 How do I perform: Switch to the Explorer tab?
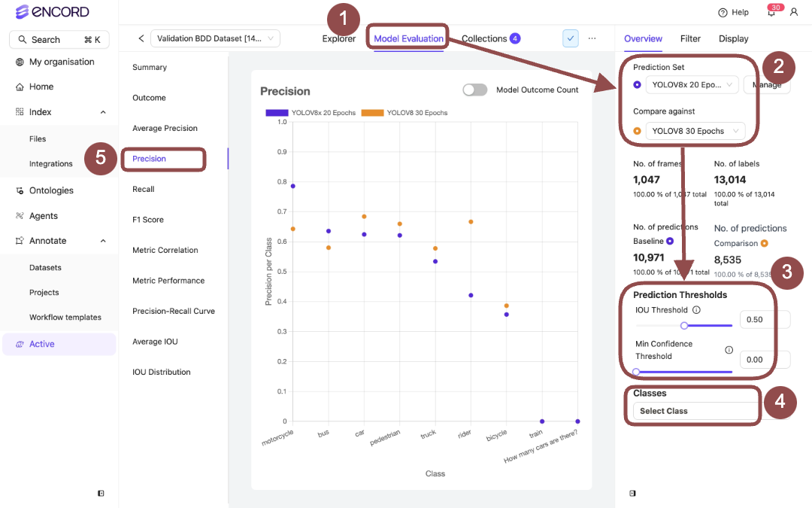[338, 38]
